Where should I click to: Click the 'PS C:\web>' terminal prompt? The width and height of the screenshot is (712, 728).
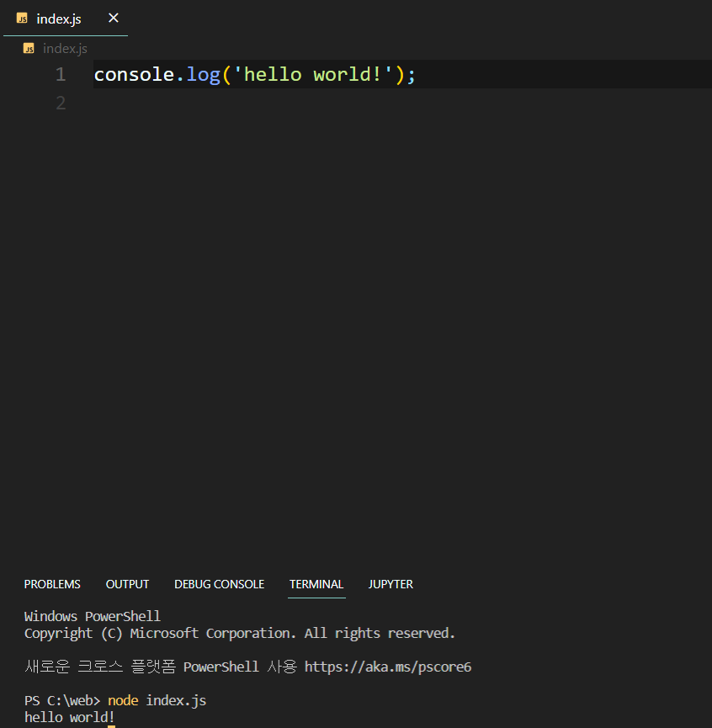pyautogui.click(x=62, y=700)
